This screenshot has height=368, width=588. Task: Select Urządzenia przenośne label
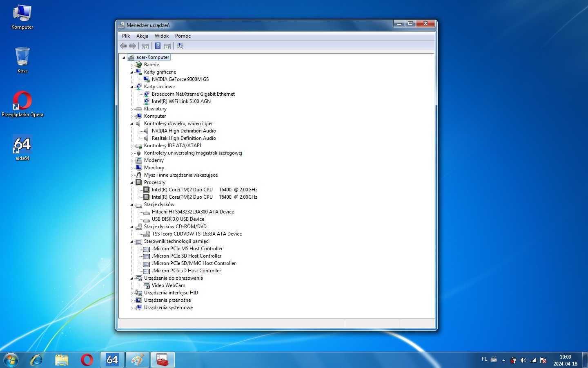click(x=167, y=300)
